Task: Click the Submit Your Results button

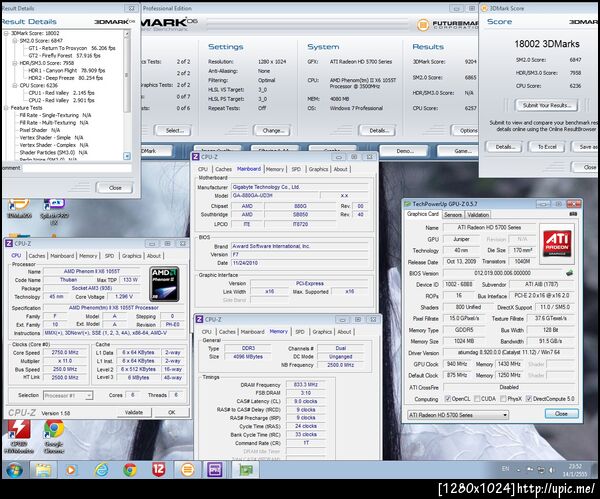Action: point(543,104)
